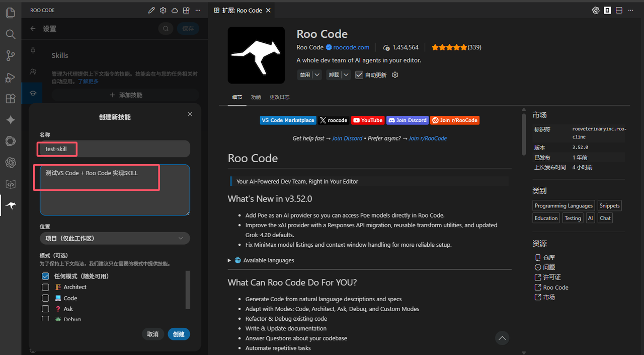
Task: Click the 取消 button
Action: click(x=152, y=334)
